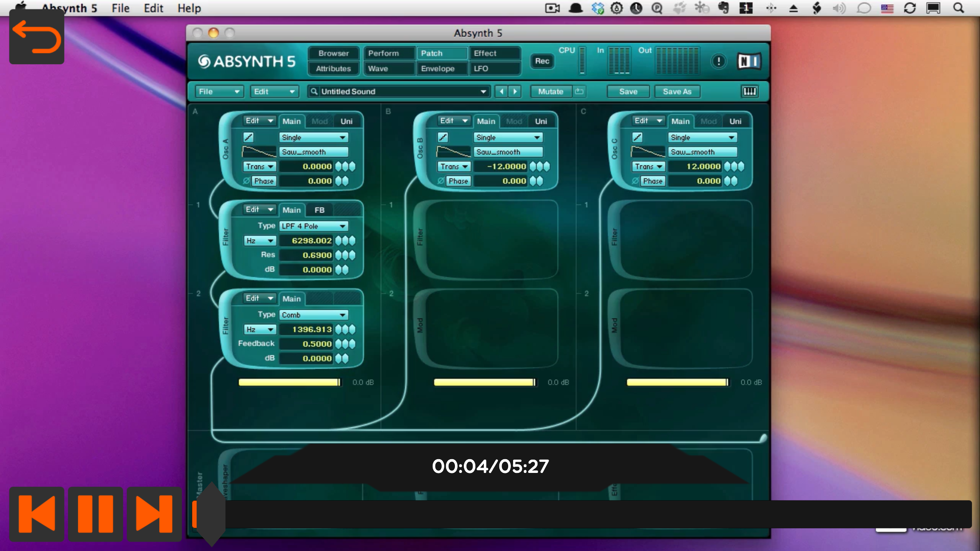Click the orange back arrow icon
This screenshot has width=980, height=551.
pos(36,38)
